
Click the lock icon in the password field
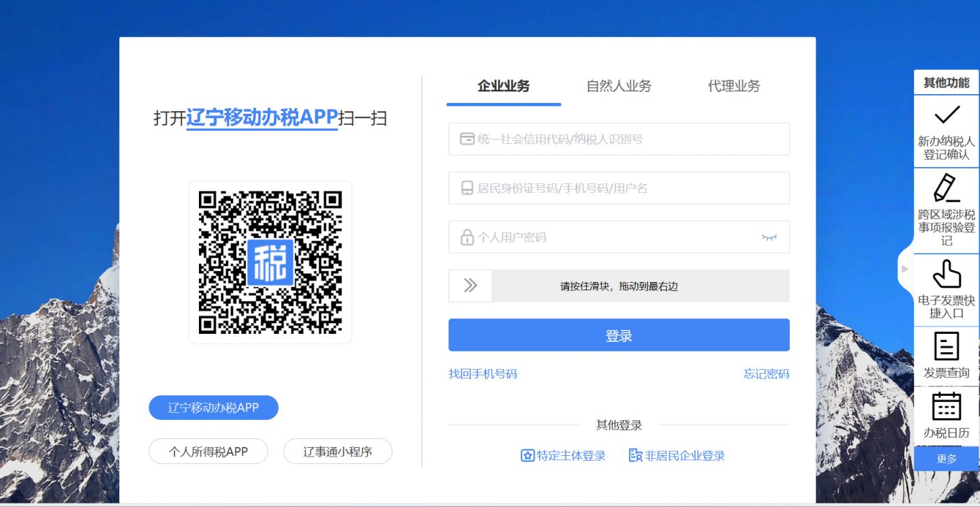click(x=467, y=237)
